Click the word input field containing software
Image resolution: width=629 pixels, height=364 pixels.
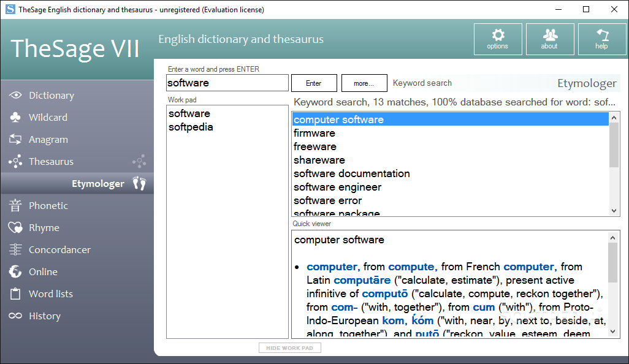click(x=227, y=83)
